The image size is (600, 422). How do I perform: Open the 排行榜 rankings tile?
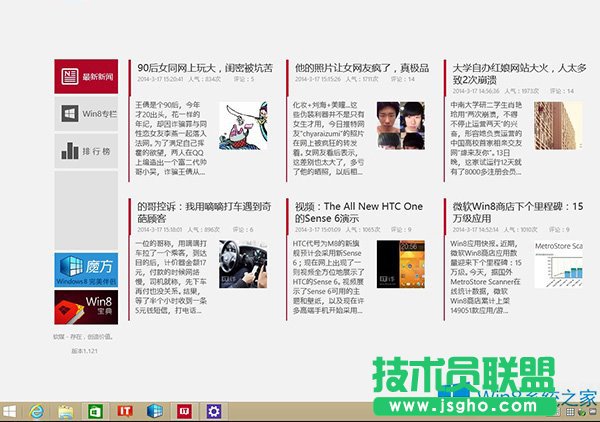(86, 151)
